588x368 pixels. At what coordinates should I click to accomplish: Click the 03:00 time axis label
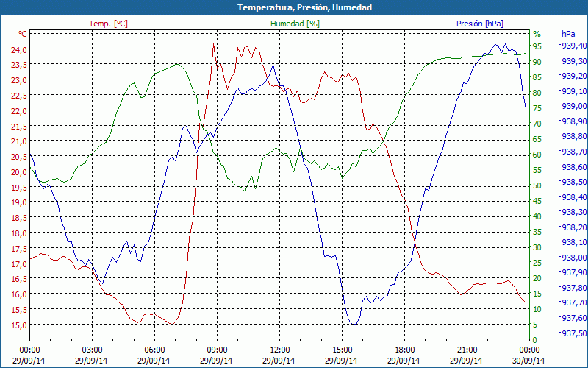tap(92, 350)
